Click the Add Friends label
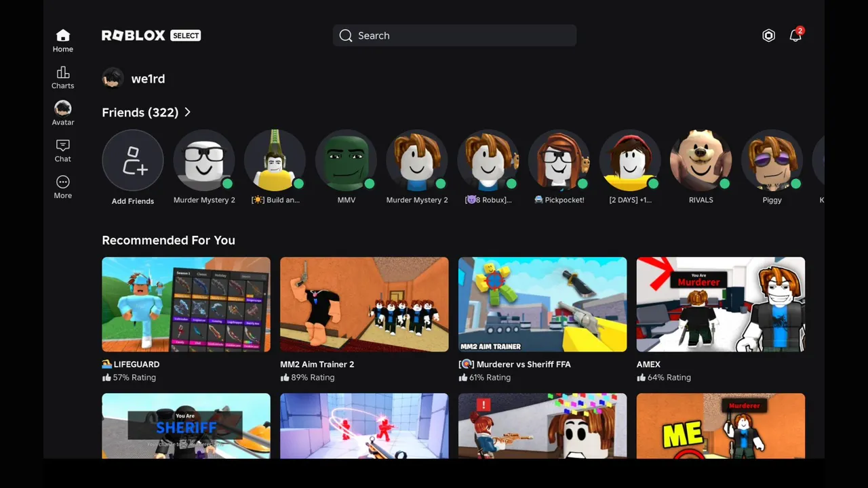Viewport: 868px width, 488px height. [x=133, y=201]
